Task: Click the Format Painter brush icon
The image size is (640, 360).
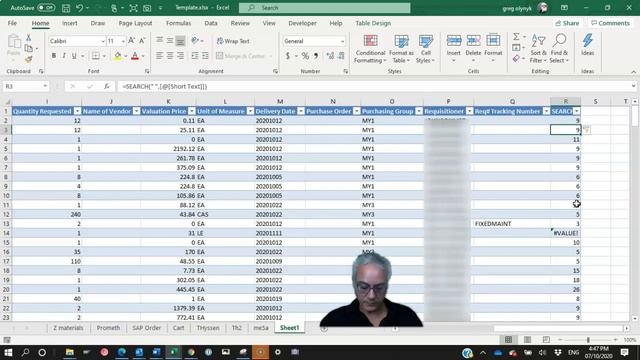Action: pos(28,60)
